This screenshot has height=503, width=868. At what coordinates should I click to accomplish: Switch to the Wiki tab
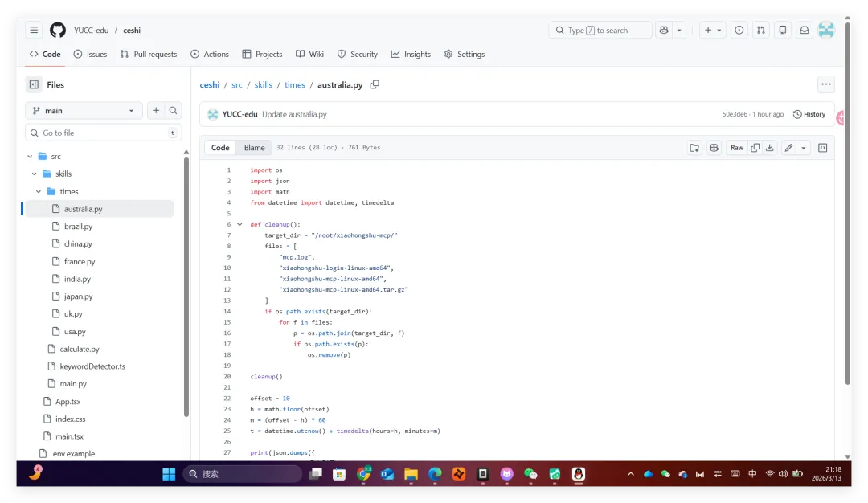pyautogui.click(x=309, y=54)
